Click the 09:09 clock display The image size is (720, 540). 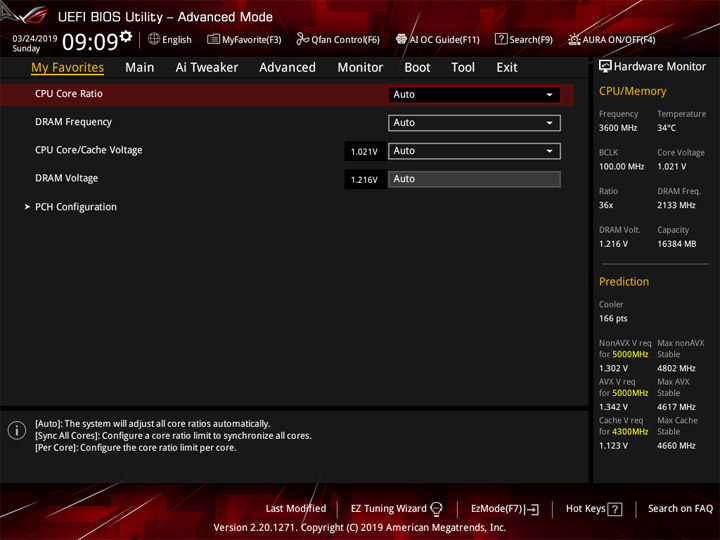(90, 42)
